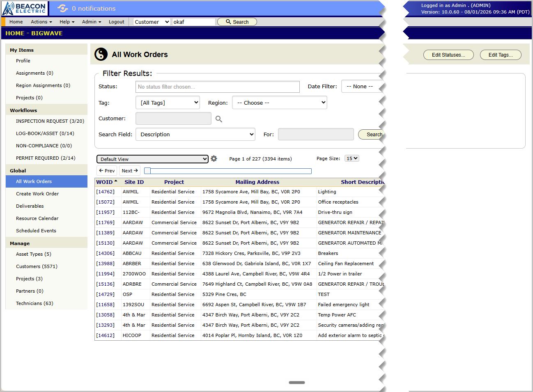The width and height of the screenshot is (533, 392).
Task: Open LOG-BOOK/ASSET (0/14) workflow
Action: tap(45, 133)
